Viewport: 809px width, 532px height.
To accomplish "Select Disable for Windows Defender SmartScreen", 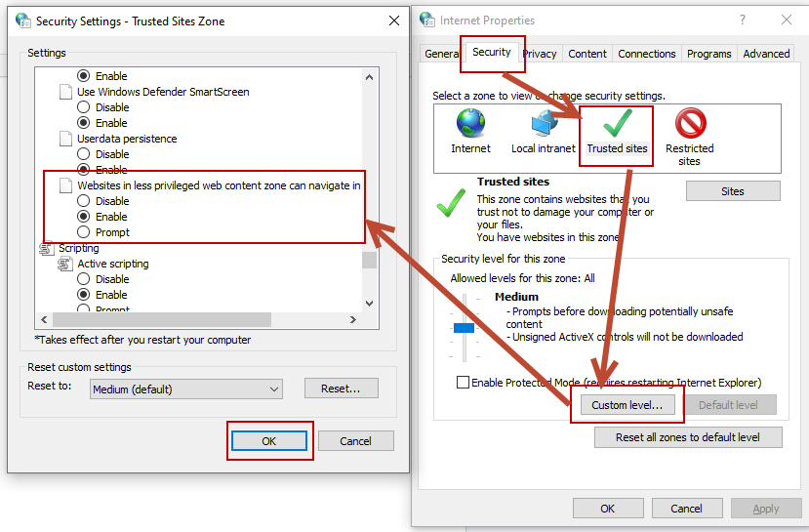I will pyautogui.click(x=84, y=107).
